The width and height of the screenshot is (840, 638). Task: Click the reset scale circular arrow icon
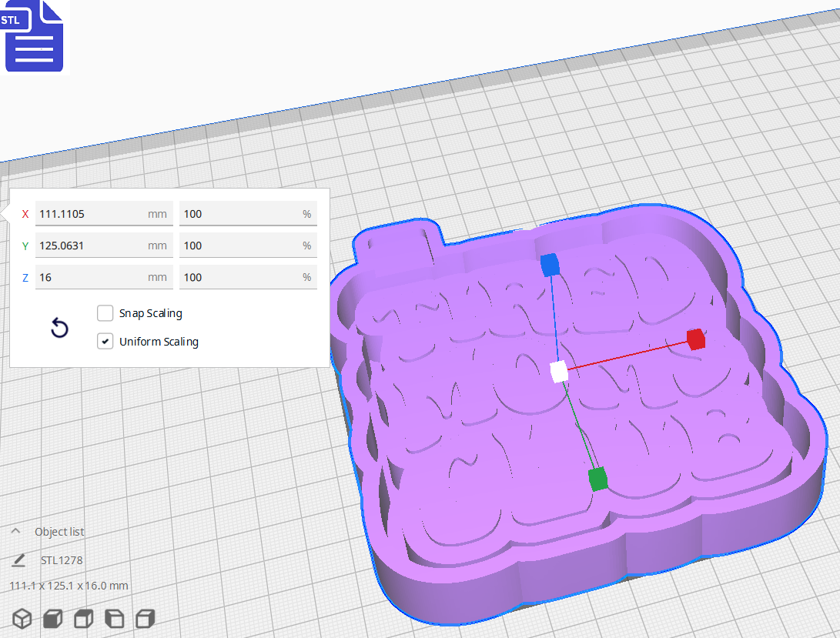click(x=59, y=328)
